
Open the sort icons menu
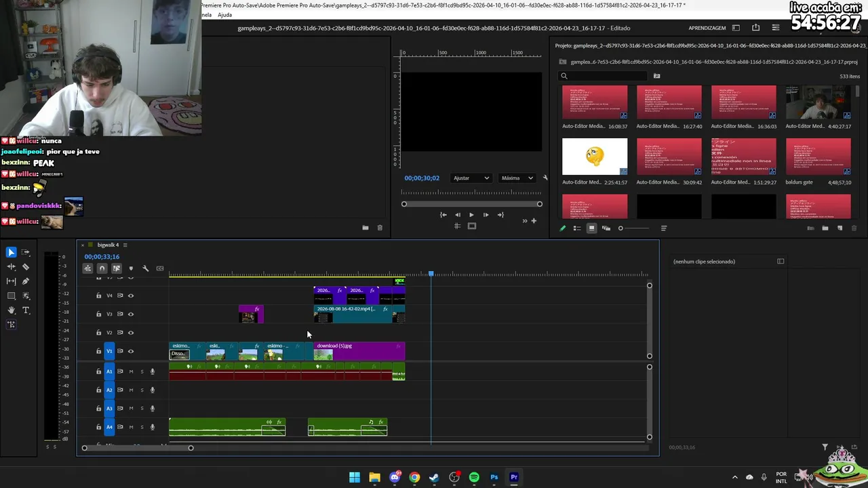(x=664, y=228)
